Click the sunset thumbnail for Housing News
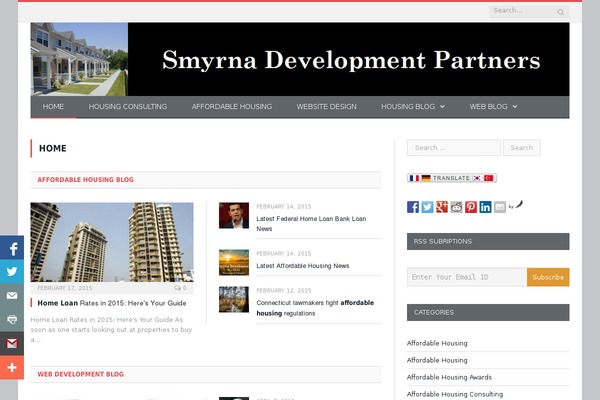The width and height of the screenshot is (600, 400). point(234,263)
